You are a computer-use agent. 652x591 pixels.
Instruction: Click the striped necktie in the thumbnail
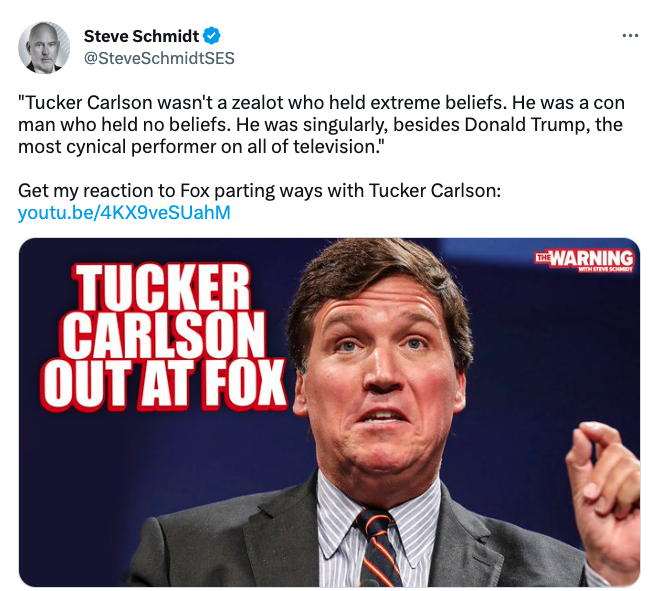click(378, 548)
